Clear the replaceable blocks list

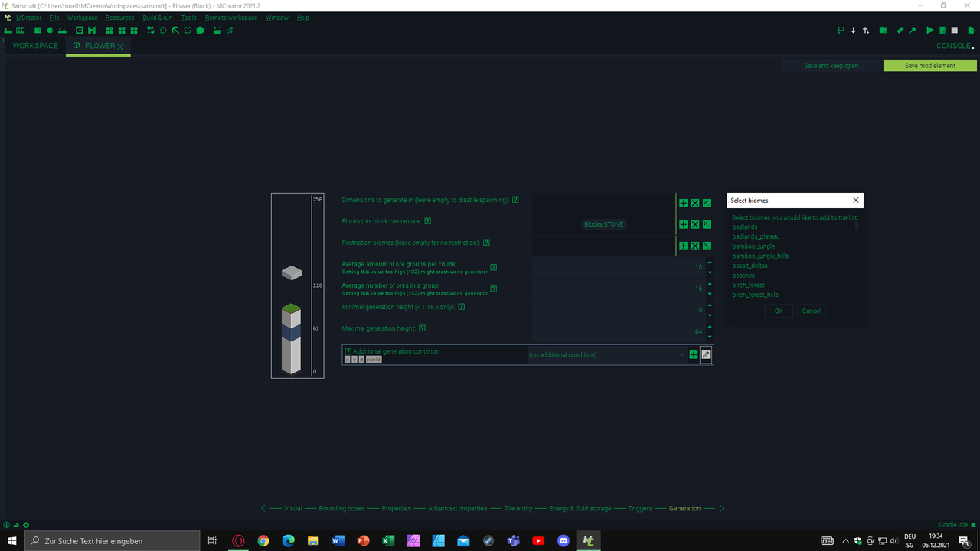pos(707,225)
